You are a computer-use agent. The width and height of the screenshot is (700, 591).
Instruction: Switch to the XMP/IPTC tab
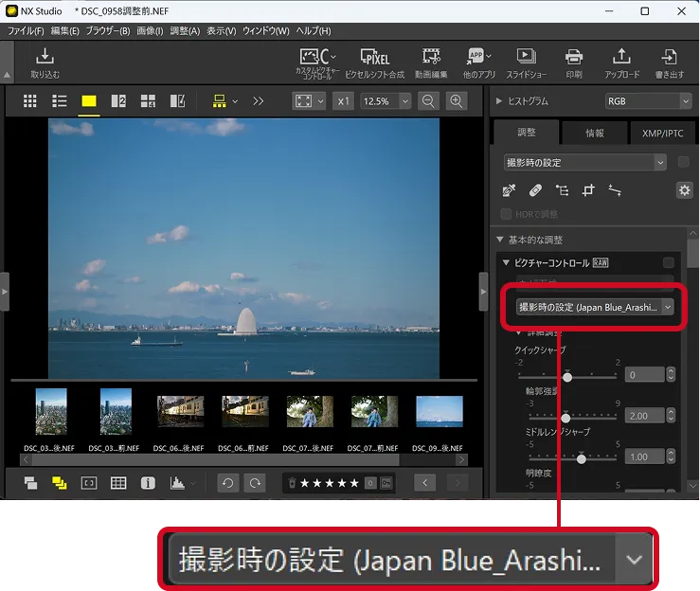pos(662,134)
